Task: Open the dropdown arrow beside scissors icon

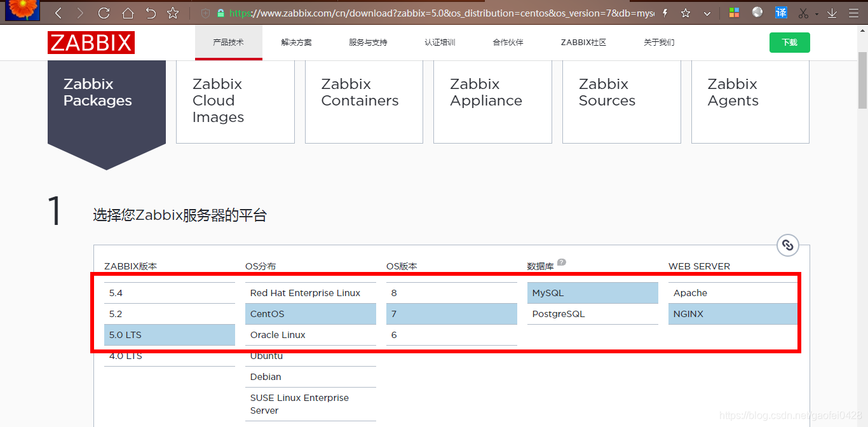Action: (816, 13)
